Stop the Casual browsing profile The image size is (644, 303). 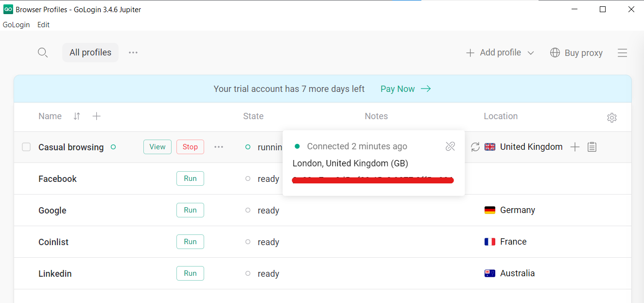[x=190, y=147]
